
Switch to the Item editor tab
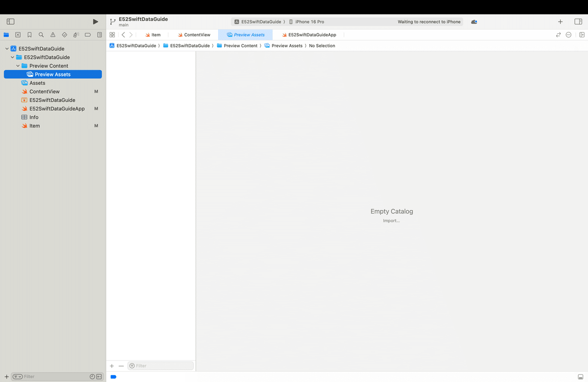pos(153,35)
